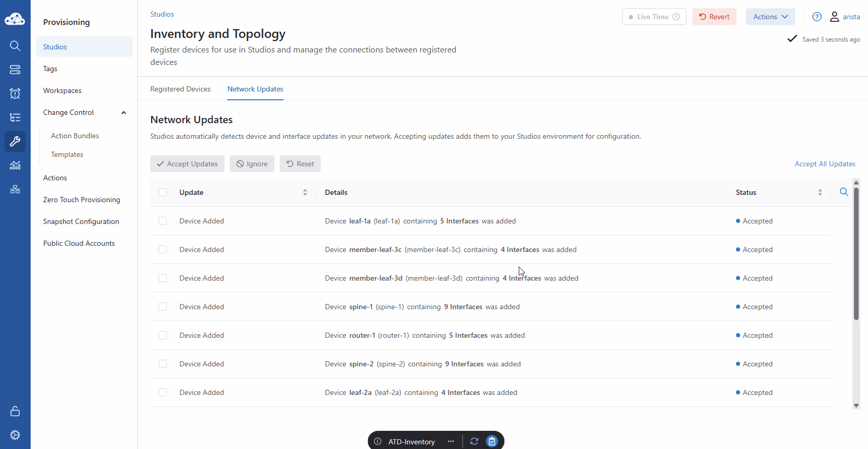
Task: Click the Details column header
Action: click(x=336, y=192)
